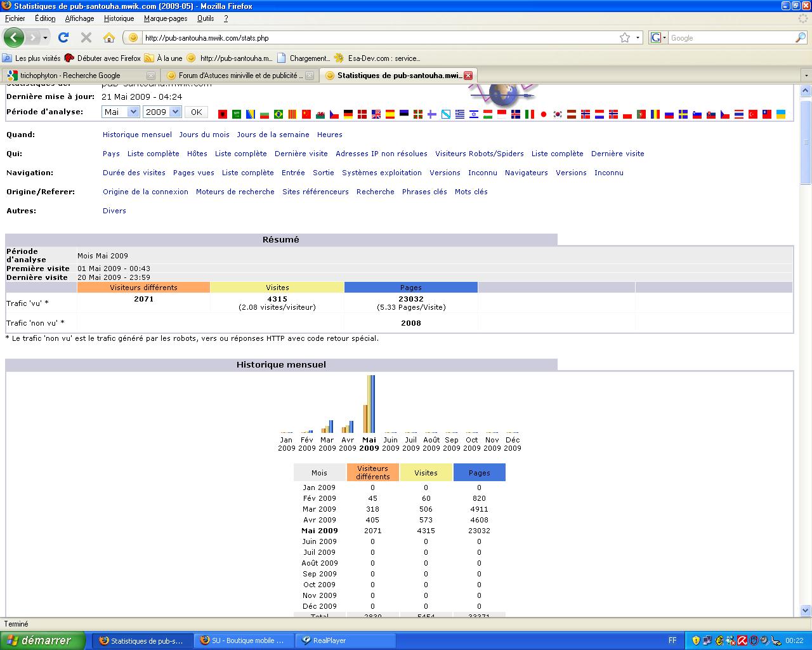The image size is (812, 650).
Task: Open the yellow security shield tray icon
Action: coord(696,640)
